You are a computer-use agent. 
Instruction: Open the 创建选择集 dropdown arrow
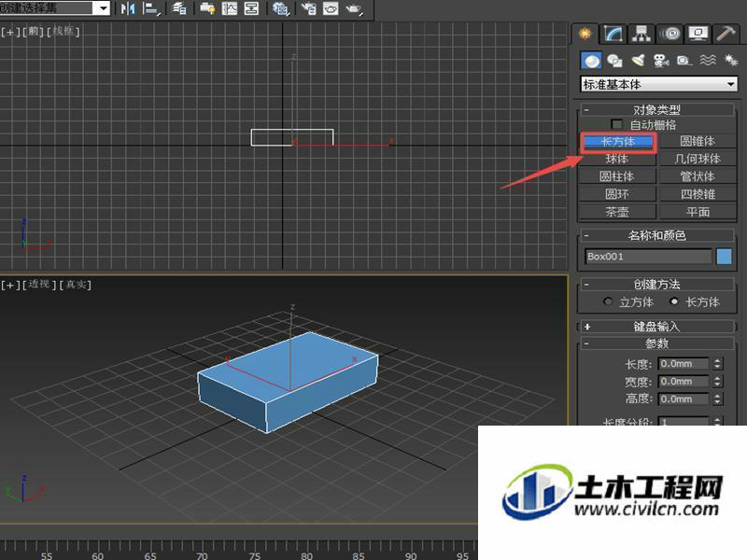[104, 7]
